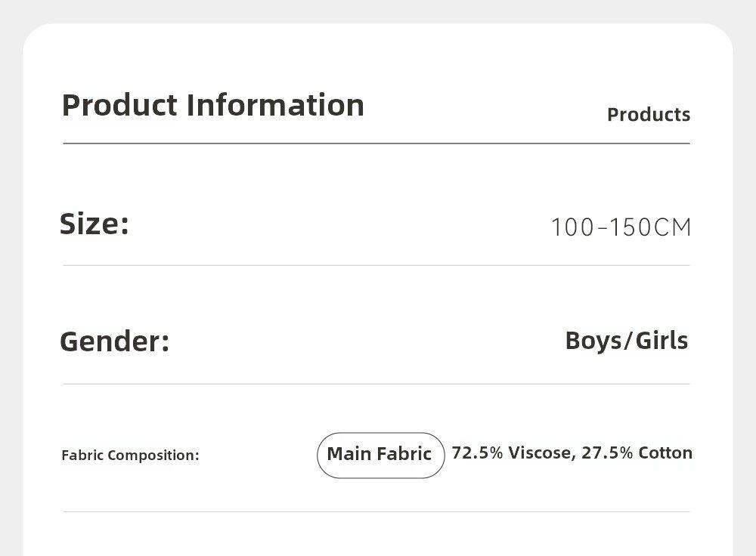Click the slash between Boys and Girls

tap(627, 341)
